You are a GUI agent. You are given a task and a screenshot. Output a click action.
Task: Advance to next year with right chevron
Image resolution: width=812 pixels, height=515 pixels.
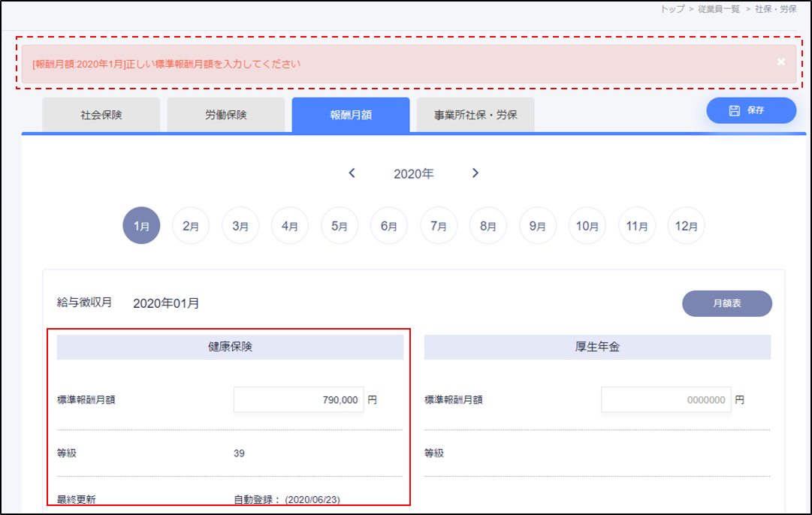tap(475, 173)
